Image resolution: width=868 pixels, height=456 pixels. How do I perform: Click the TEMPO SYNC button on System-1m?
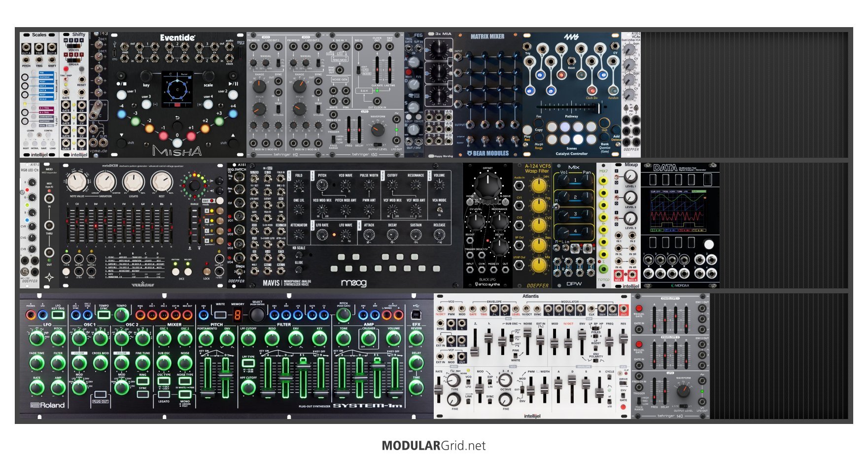click(104, 314)
